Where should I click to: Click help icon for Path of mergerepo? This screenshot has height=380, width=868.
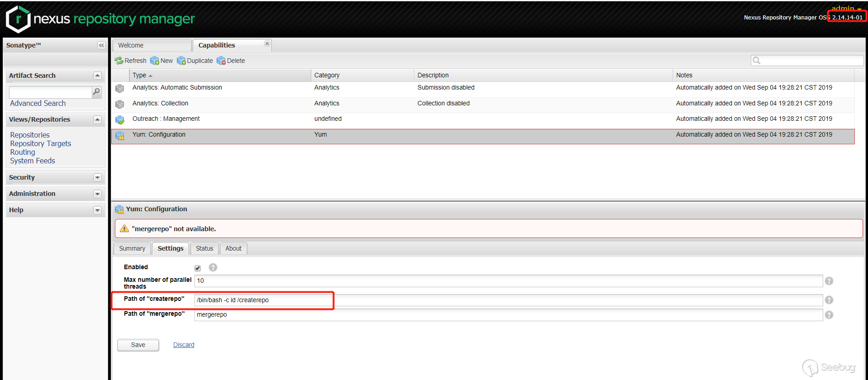click(x=829, y=315)
